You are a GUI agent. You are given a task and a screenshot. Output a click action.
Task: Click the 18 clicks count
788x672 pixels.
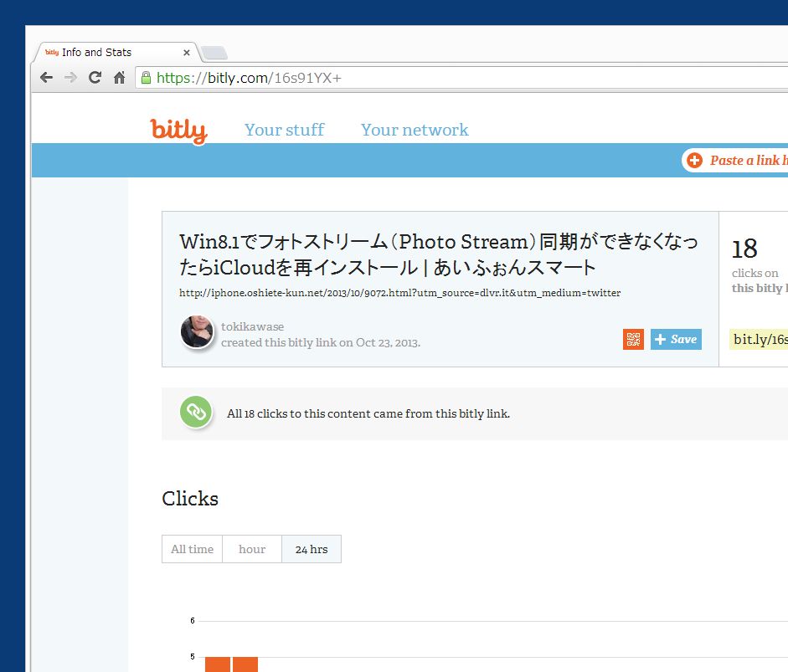coord(744,249)
